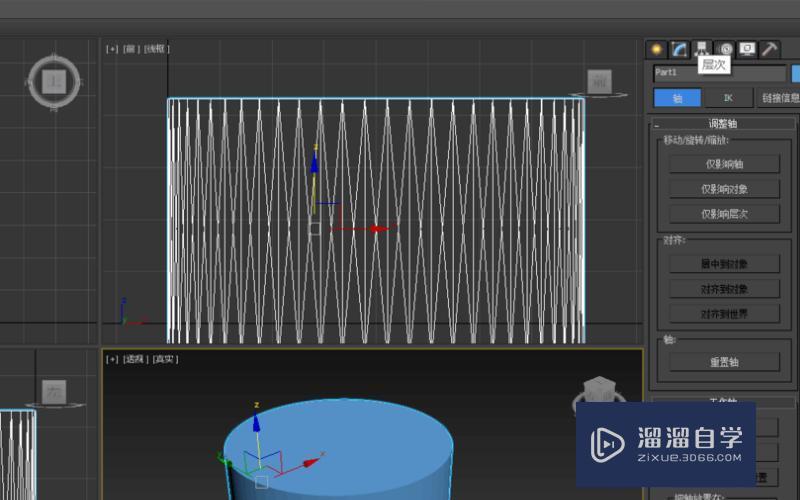
Task: Open the object color swatch beside Part1
Action: click(795, 73)
